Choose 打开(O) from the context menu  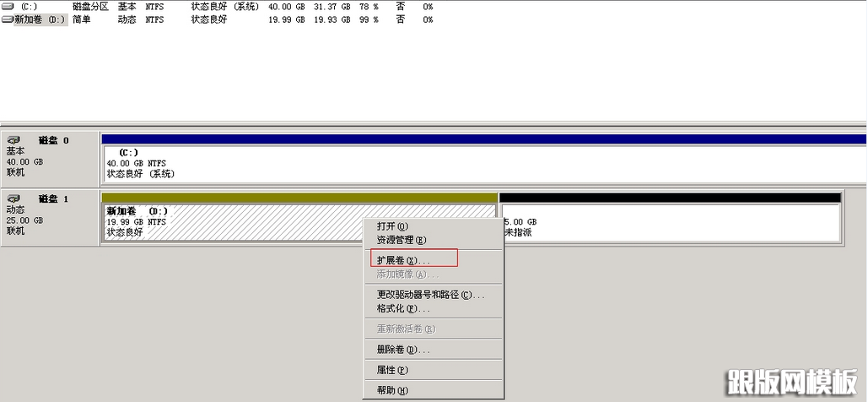[392, 226]
